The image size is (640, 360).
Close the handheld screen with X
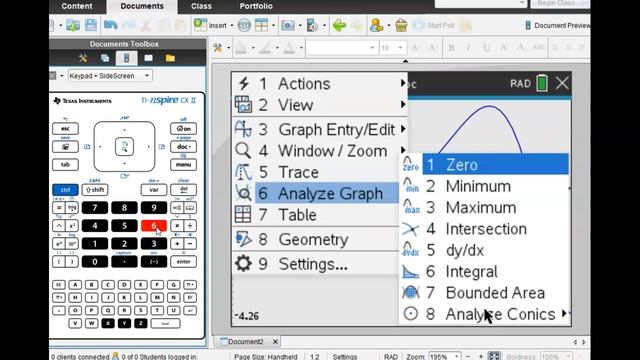562,83
